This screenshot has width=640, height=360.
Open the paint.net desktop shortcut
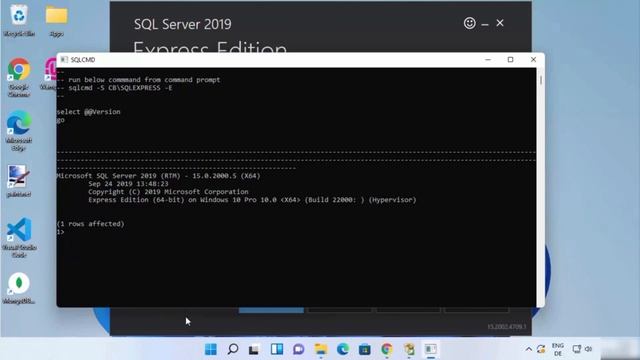click(19, 181)
